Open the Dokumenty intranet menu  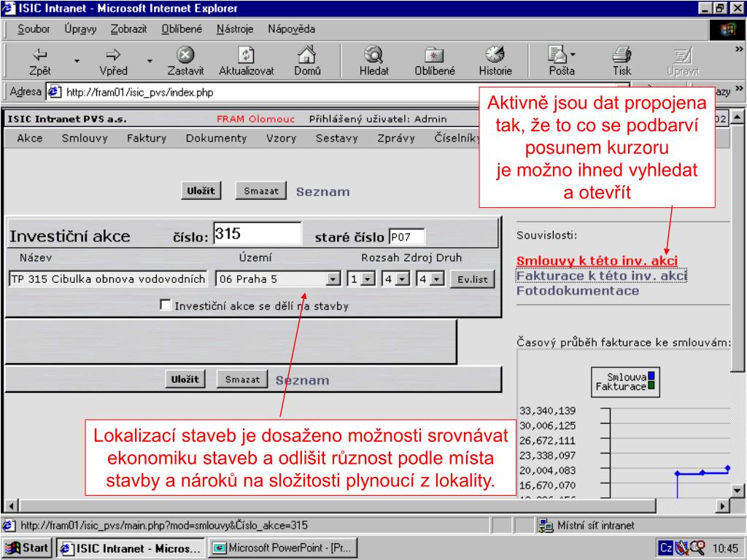point(216,138)
